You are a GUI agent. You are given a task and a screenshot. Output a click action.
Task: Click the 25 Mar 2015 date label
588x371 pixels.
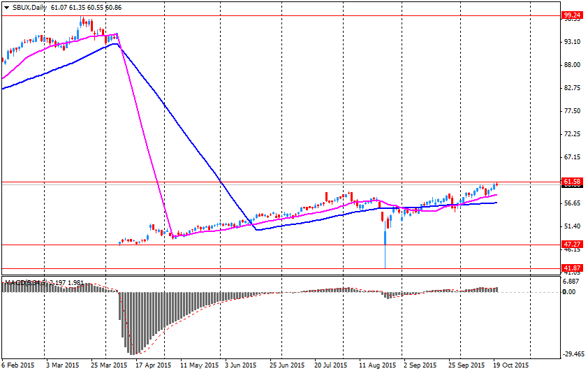coord(109,365)
